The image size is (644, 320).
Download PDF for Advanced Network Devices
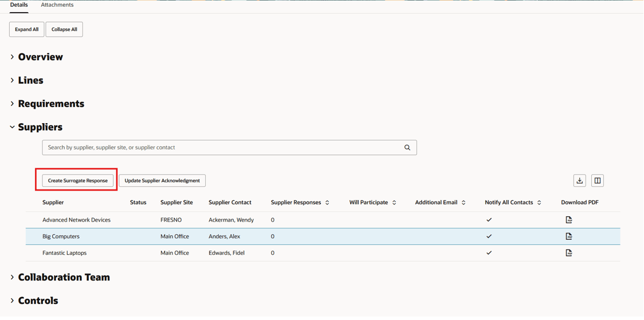pos(569,220)
